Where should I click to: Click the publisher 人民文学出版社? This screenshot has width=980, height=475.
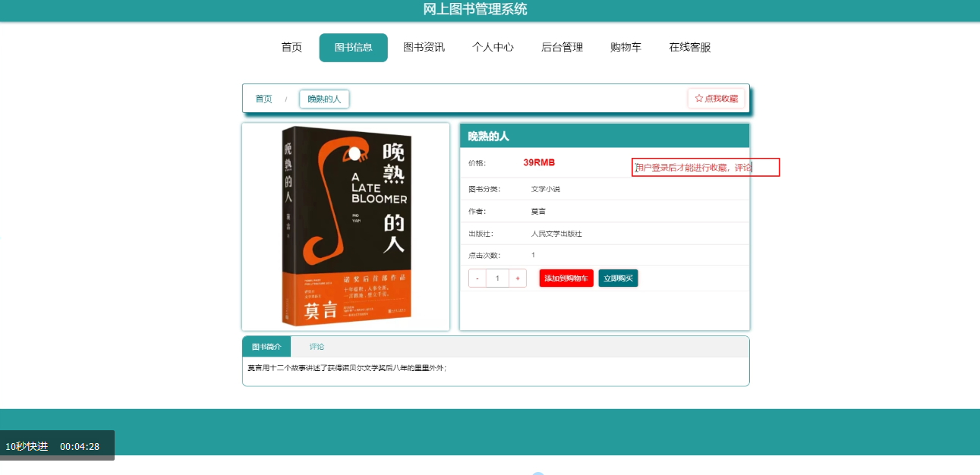point(556,234)
